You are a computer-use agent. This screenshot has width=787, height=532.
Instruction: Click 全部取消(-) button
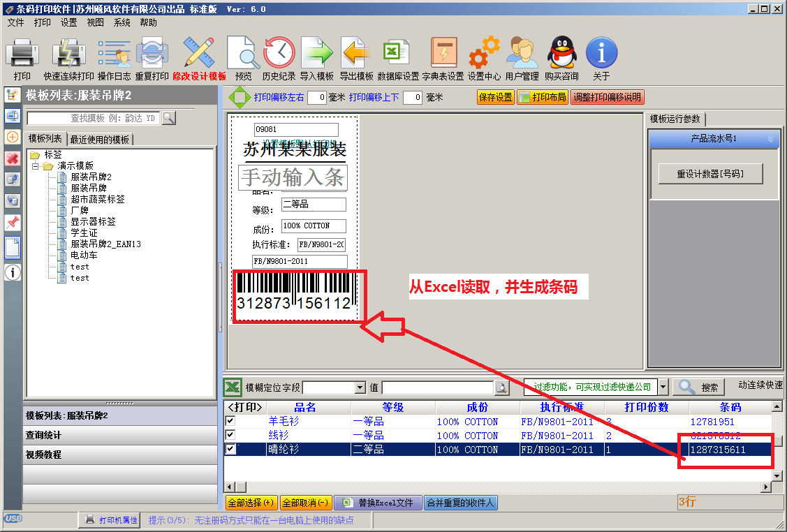click(x=305, y=503)
